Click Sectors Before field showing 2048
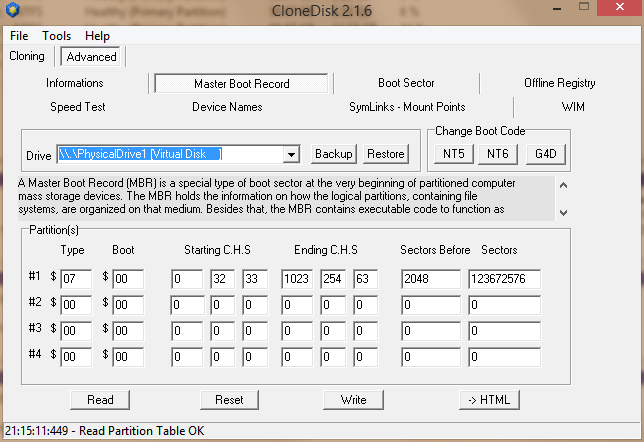This screenshot has width=644, height=442. [431, 279]
